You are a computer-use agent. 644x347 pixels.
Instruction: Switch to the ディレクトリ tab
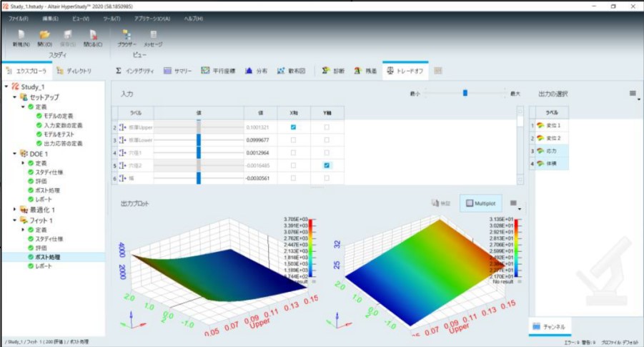click(x=74, y=71)
